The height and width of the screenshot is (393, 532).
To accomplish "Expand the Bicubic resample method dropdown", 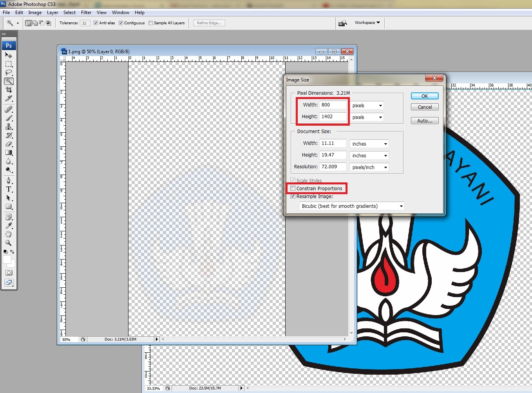I will [351, 206].
